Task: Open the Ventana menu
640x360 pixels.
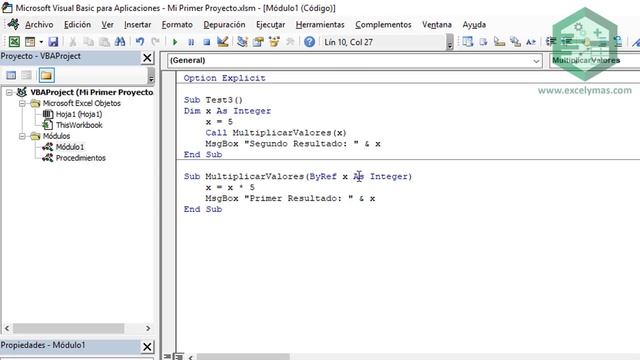Action: click(437, 24)
